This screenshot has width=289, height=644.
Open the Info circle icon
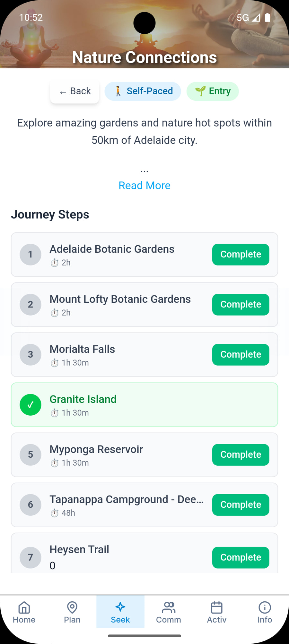[265, 607]
